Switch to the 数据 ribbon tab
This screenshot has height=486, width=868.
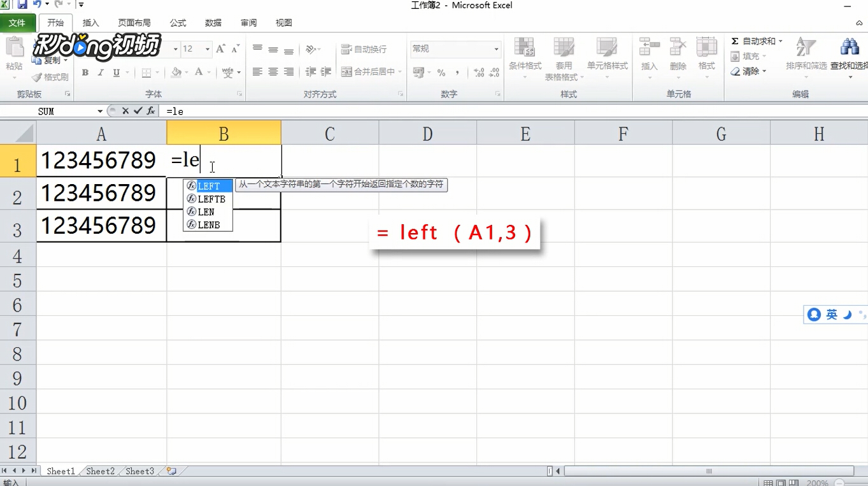point(213,23)
